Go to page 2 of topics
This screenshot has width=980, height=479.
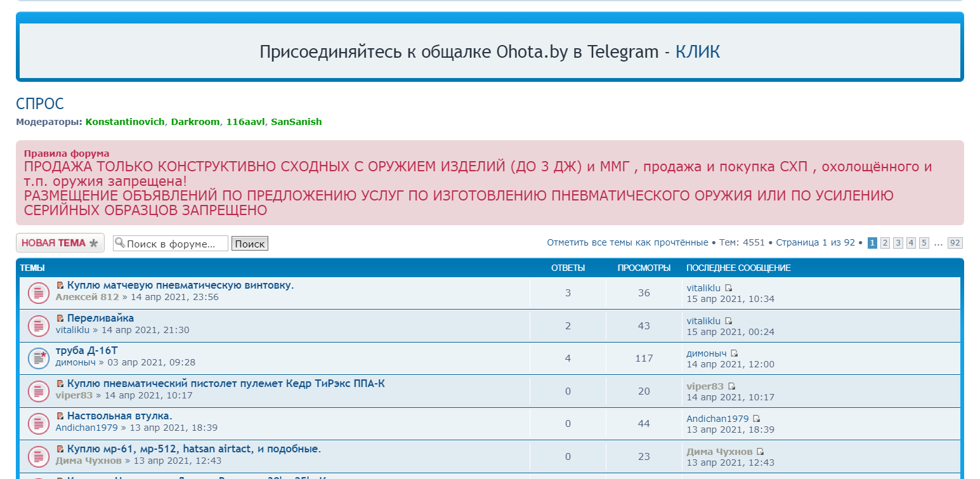(885, 243)
